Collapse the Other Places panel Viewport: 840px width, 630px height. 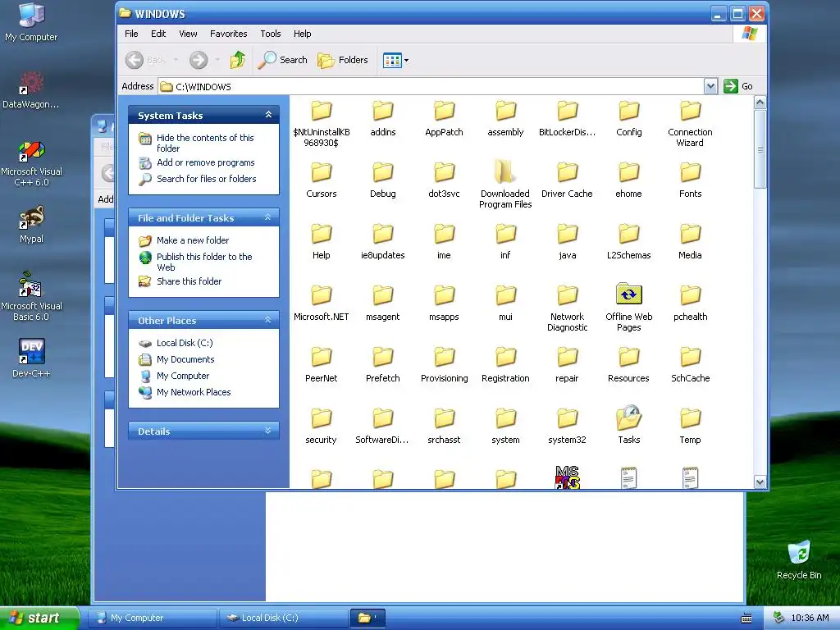tap(268, 320)
